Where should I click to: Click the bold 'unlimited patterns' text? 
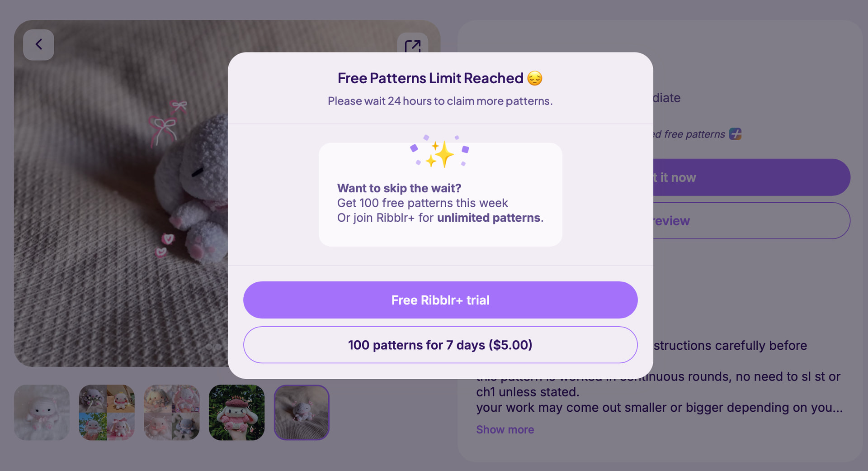pyautogui.click(x=489, y=218)
